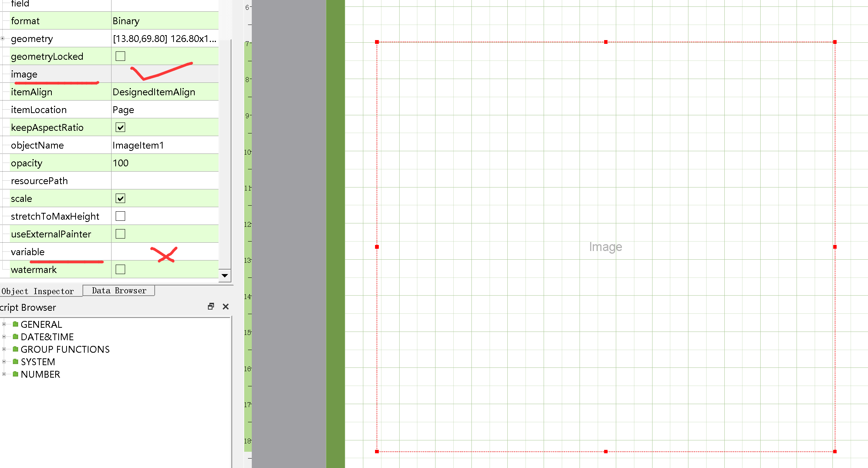Click the DATE&TIME folder icon

15,336
